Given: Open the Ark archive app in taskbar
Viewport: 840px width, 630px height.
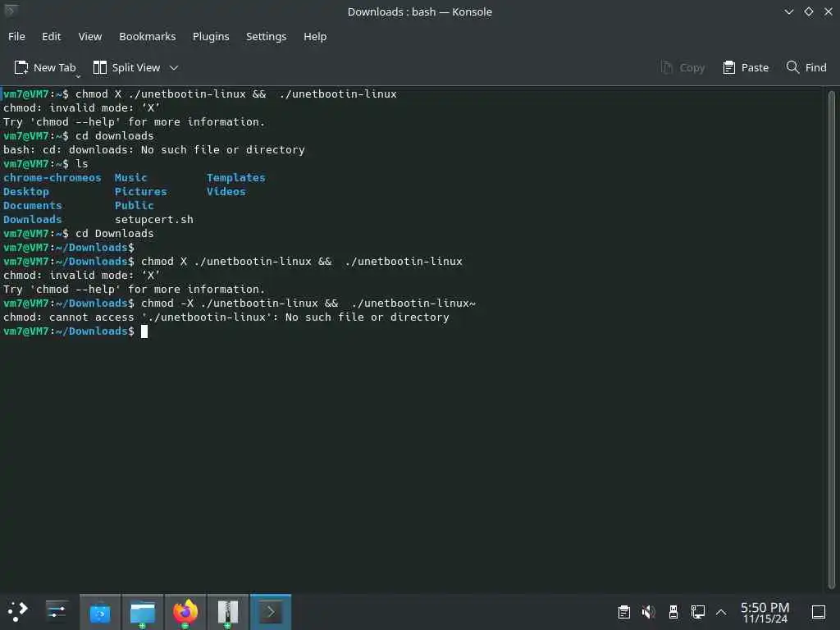Looking at the screenshot, I should pos(228,612).
